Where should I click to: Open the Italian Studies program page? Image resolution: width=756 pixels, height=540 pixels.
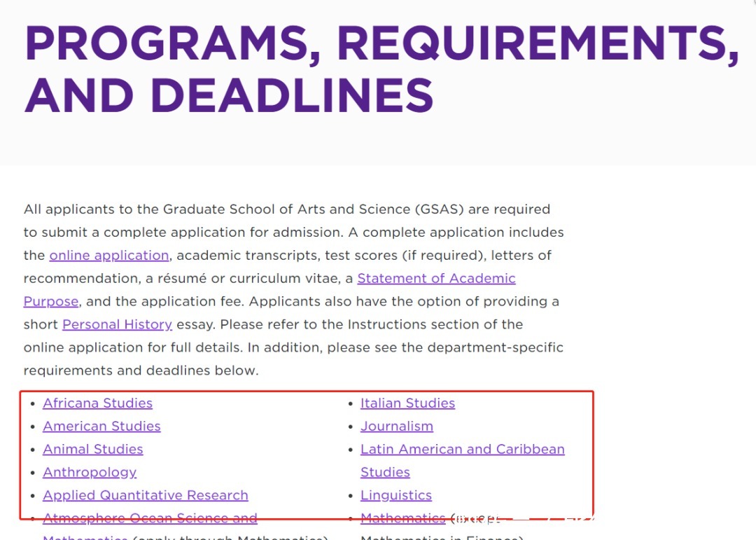pyautogui.click(x=407, y=403)
